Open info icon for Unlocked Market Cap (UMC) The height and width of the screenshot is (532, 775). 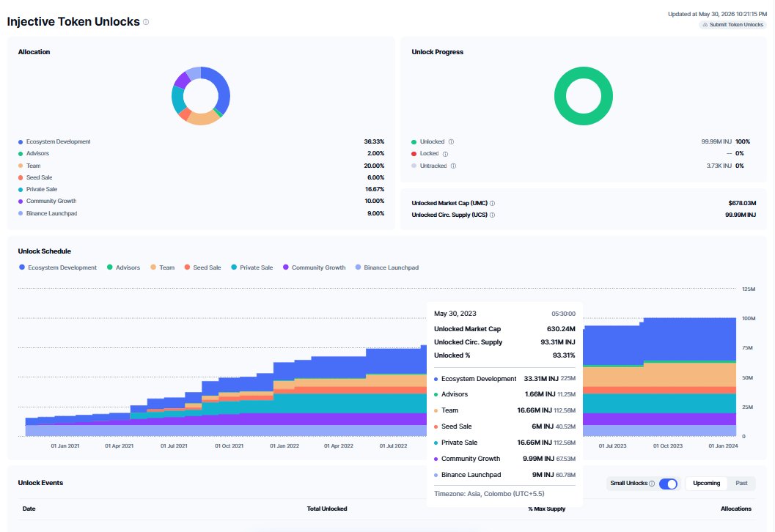pyautogui.click(x=492, y=203)
